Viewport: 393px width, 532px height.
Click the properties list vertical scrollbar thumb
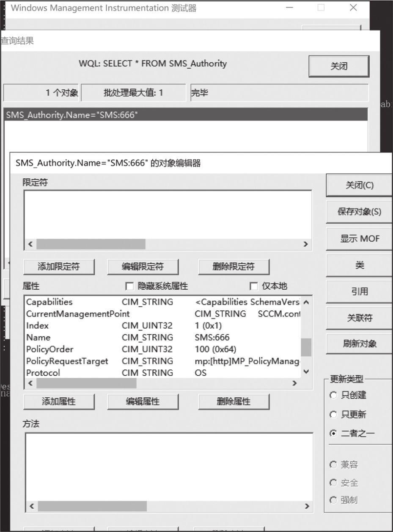pyautogui.click(x=306, y=347)
